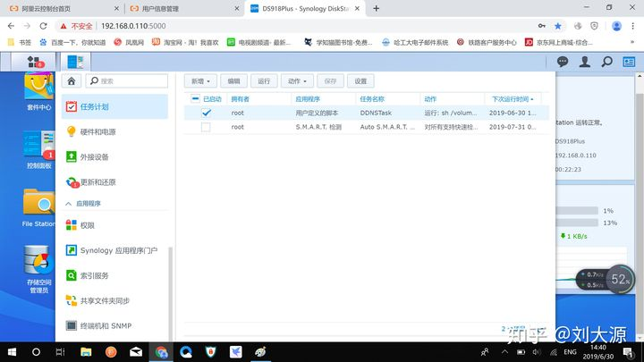Open the DSM notifications chat icon
The width and height of the screenshot is (644, 362).
coord(563,62)
